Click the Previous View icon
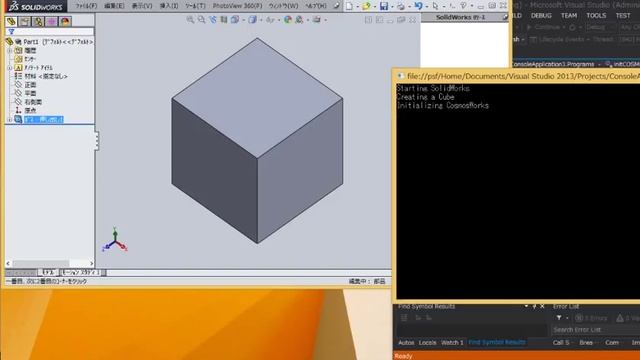Screen dimensions: 640x360 coord(213,20)
